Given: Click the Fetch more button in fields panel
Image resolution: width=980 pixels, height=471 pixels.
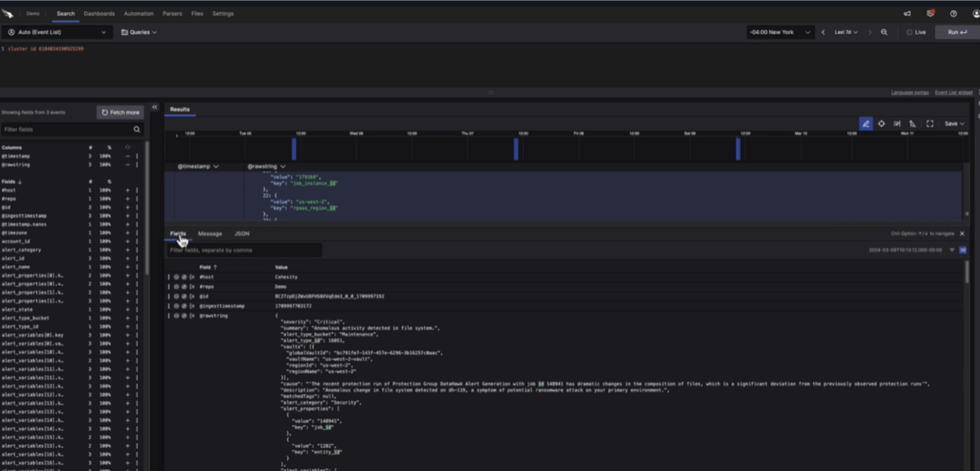Looking at the screenshot, I should [x=119, y=112].
